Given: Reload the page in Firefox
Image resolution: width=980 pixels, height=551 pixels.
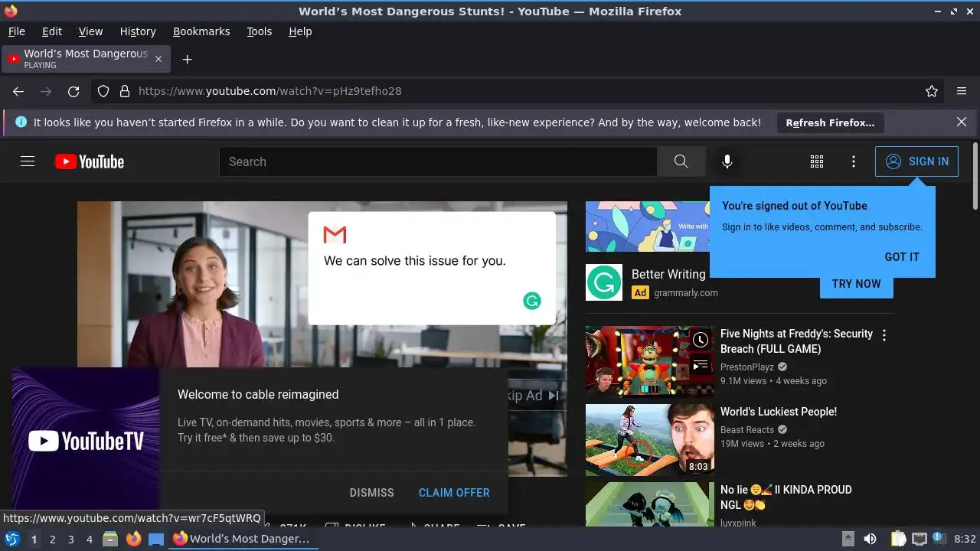Looking at the screenshot, I should tap(73, 91).
